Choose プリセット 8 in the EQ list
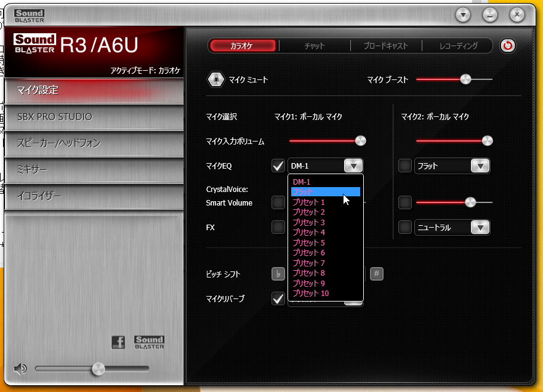This screenshot has width=543, height=392. (x=326, y=273)
